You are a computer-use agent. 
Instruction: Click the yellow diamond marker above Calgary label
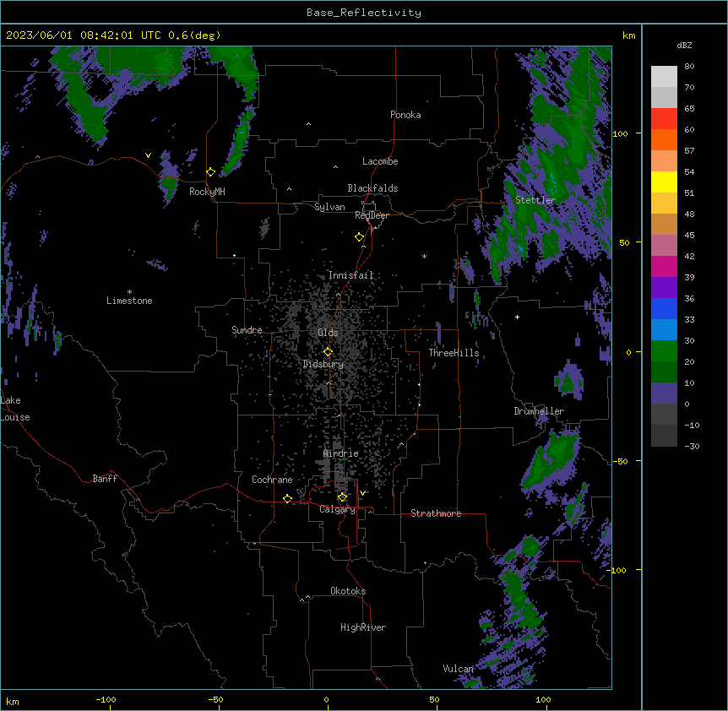pyautogui.click(x=342, y=497)
